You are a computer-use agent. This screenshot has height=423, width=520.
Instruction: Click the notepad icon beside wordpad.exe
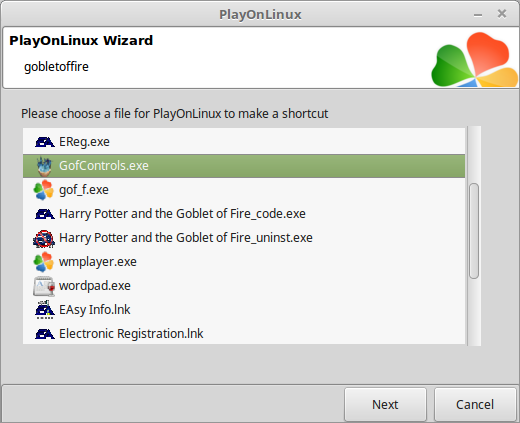pyautogui.click(x=44, y=286)
